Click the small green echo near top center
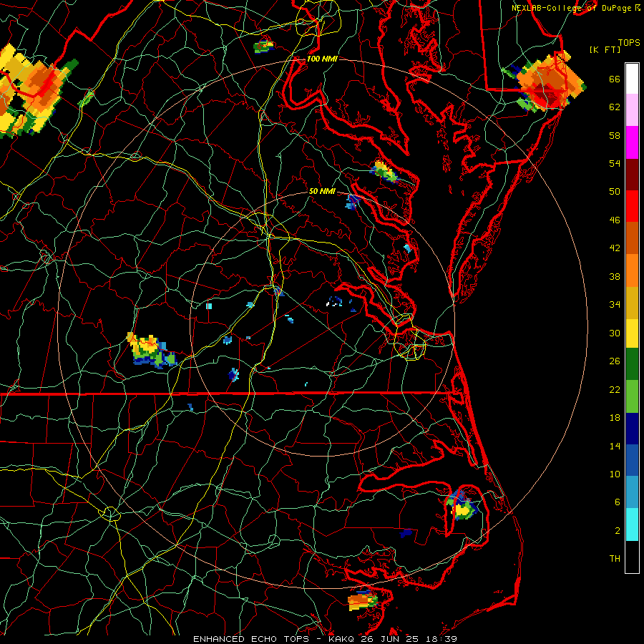 coord(263,46)
